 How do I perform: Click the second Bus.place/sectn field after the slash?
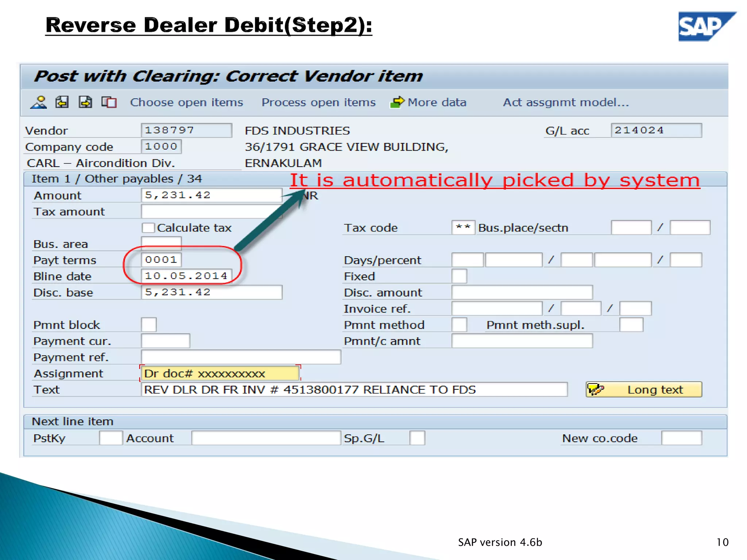tap(690, 227)
